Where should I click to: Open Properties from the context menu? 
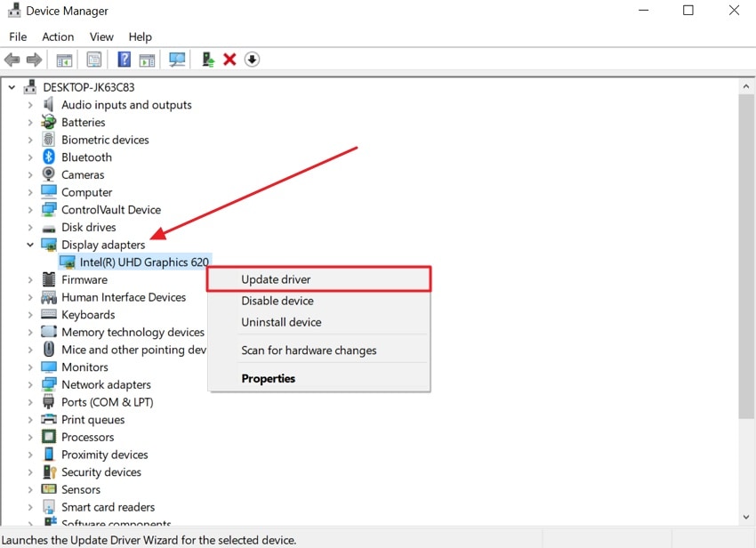[318, 378]
